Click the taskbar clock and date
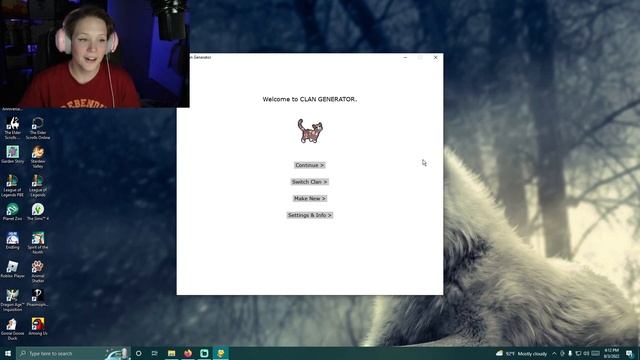The width and height of the screenshot is (640, 360). click(x=611, y=353)
